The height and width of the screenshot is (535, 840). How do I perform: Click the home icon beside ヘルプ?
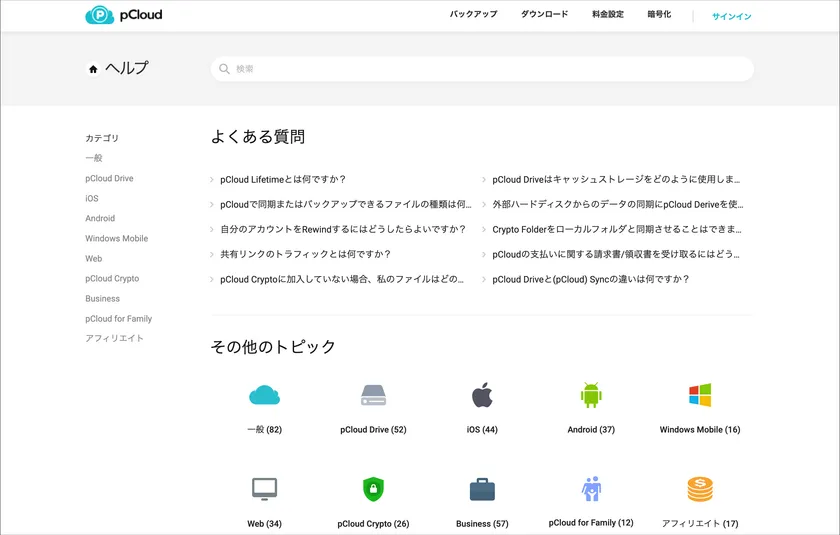click(x=93, y=69)
